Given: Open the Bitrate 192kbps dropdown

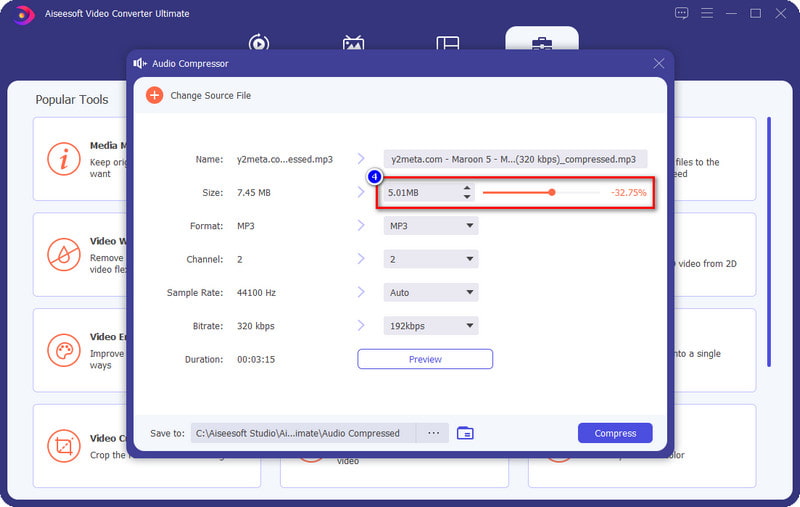Looking at the screenshot, I should (x=431, y=326).
